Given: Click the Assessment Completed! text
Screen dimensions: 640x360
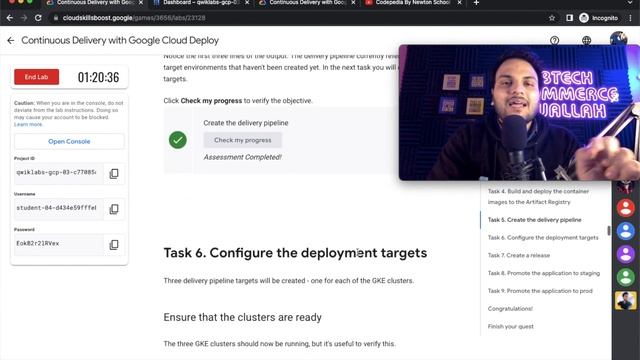Looking at the screenshot, I should (x=242, y=157).
